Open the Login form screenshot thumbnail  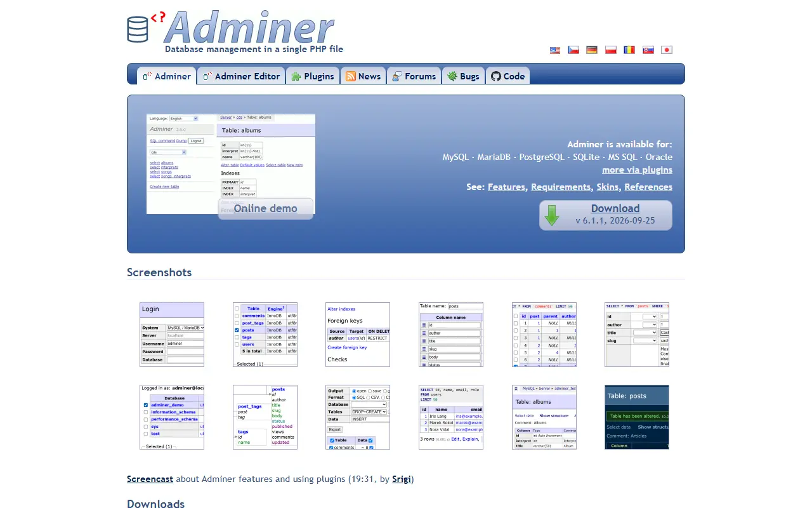(x=172, y=335)
